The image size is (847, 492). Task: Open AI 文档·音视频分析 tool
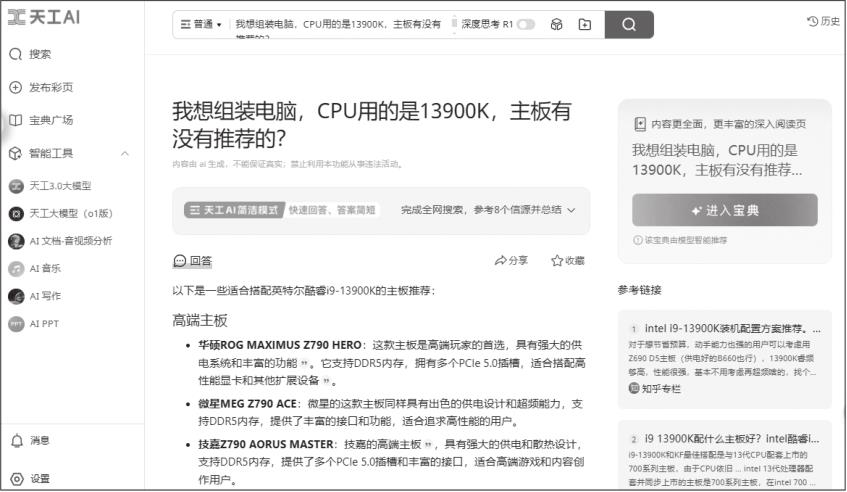(x=60, y=241)
